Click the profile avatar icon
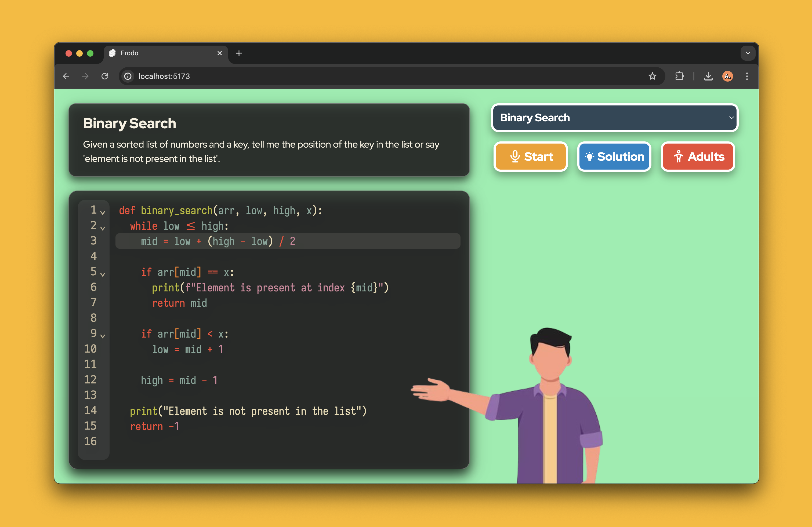The width and height of the screenshot is (812, 527). pos(727,76)
